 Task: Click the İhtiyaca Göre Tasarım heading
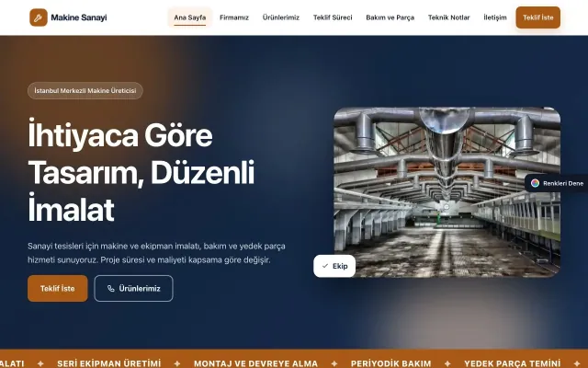point(141,172)
